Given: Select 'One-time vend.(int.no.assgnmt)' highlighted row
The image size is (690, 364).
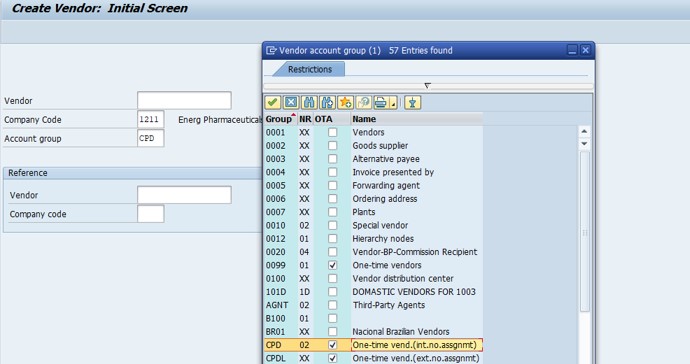Looking at the screenshot, I should [373, 345].
